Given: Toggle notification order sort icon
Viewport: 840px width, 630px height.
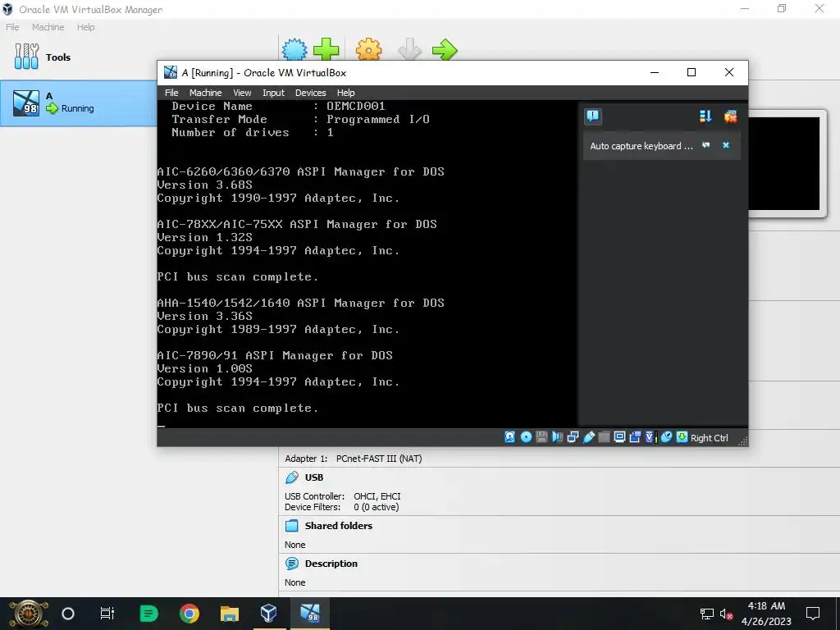Looking at the screenshot, I should pyautogui.click(x=705, y=116).
